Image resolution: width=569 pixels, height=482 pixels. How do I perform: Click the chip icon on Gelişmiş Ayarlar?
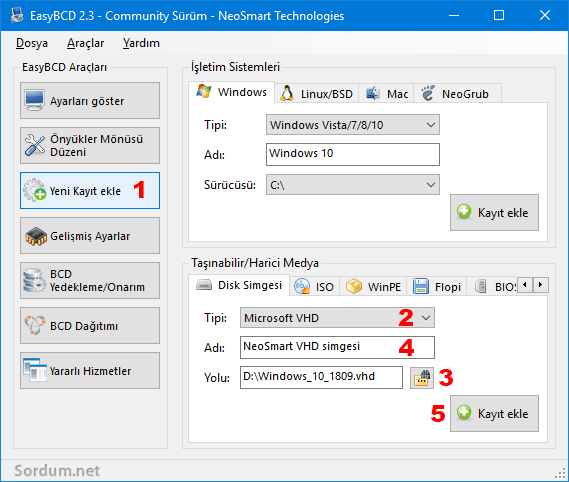click(x=36, y=237)
